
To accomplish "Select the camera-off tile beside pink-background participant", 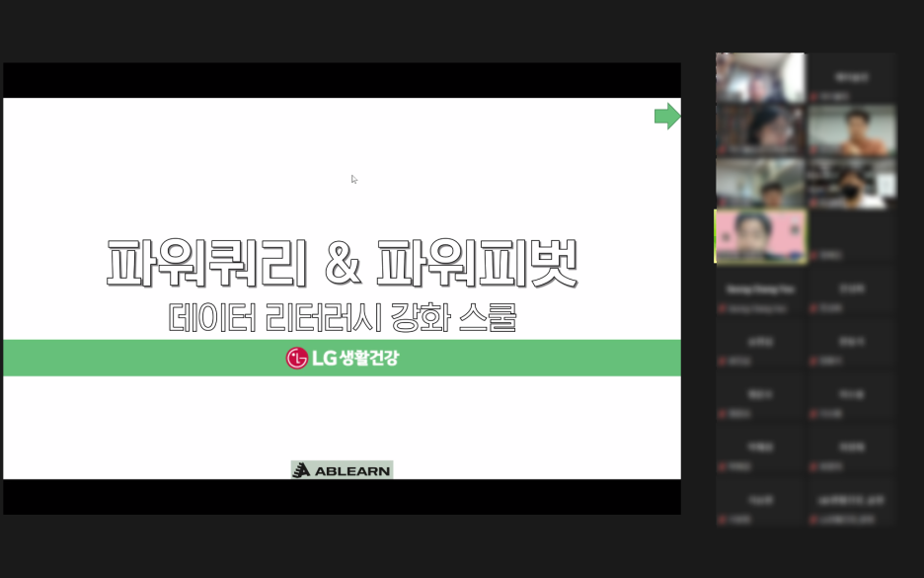I will (x=851, y=237).
